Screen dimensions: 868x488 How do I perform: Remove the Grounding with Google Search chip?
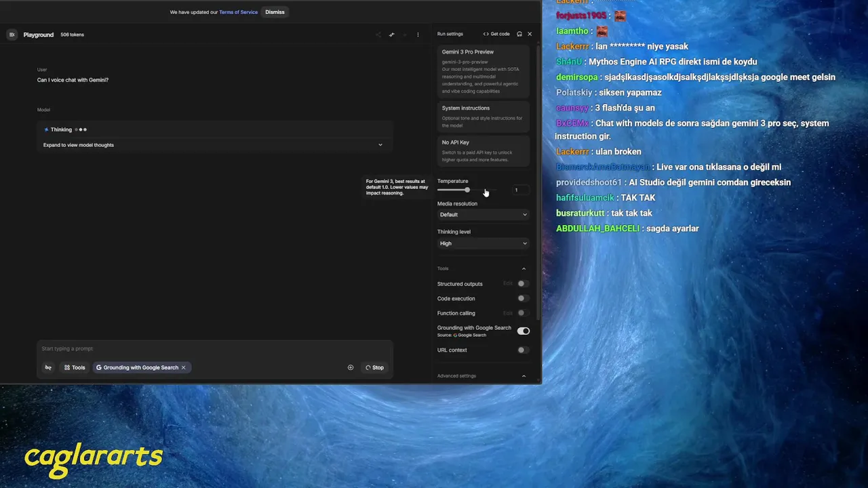183,367
